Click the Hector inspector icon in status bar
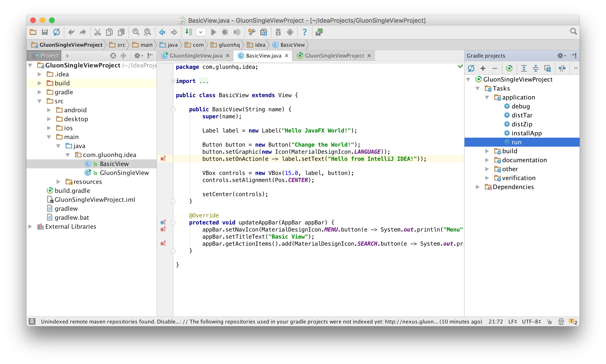Viewport: 606px width, 364px height. pos(561,322)
